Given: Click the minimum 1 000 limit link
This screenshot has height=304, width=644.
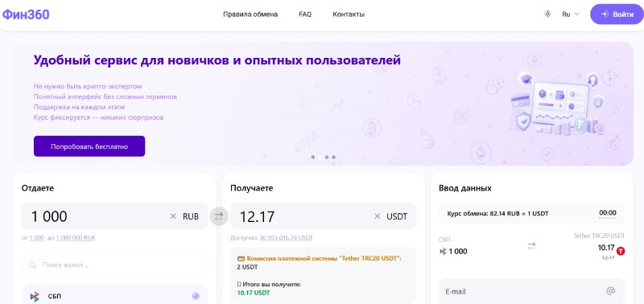Looking at the screenshot, I should [x=36, y=237].
